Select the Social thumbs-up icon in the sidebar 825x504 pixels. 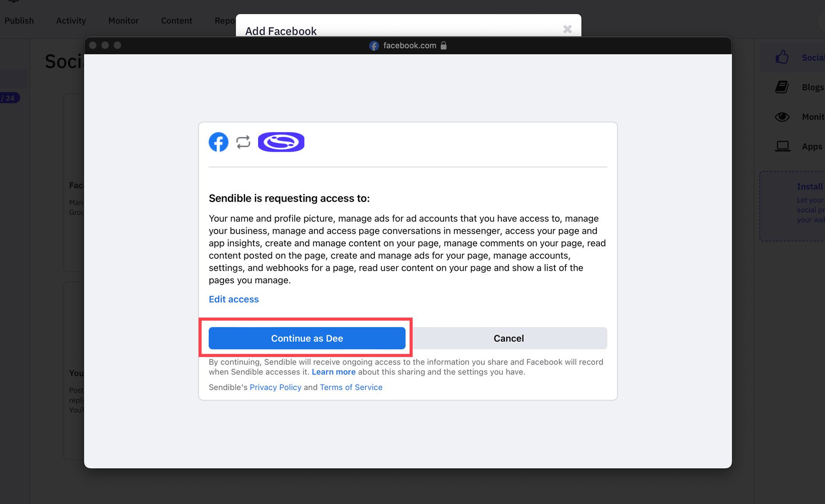tap(782, 57)
